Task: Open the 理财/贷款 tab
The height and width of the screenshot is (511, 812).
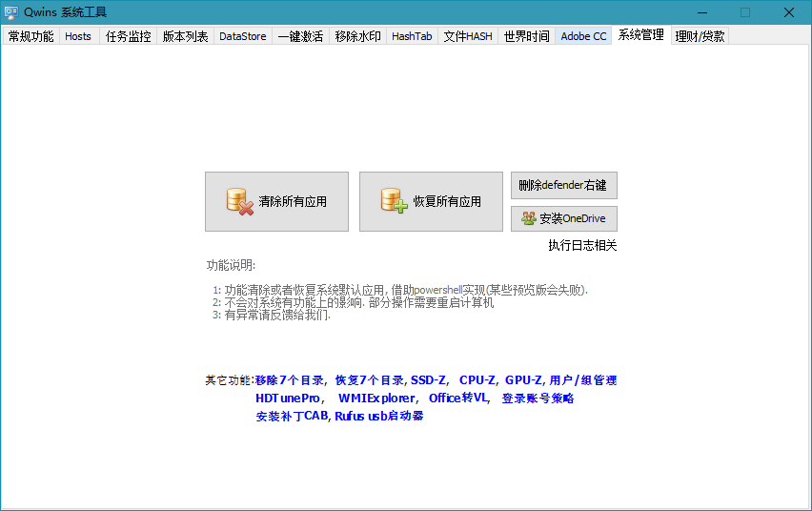Action: (x=700, y=36)
